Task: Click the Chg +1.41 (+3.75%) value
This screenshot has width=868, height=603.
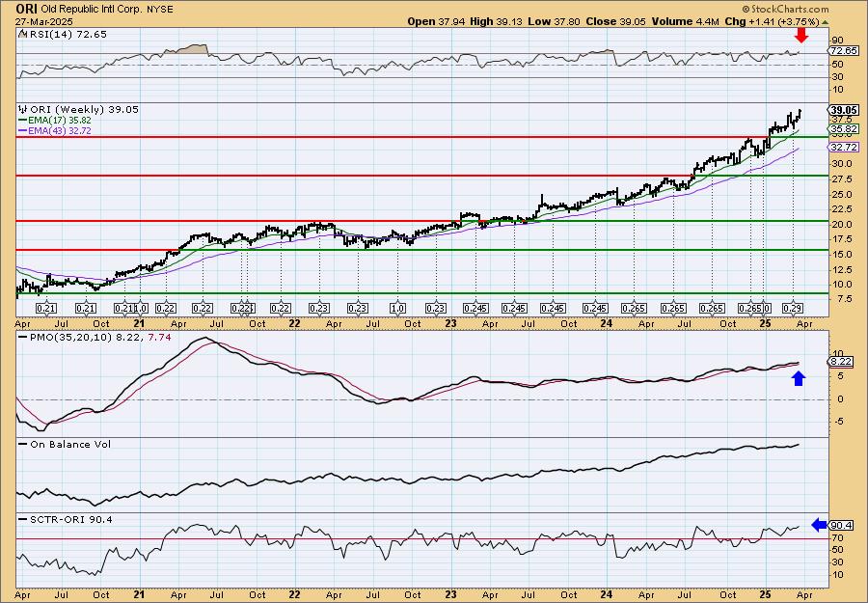Action: 772,21
